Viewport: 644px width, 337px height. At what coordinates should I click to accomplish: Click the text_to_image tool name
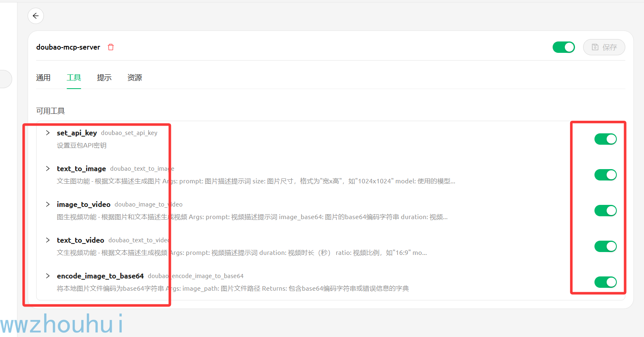pos(81,169)
